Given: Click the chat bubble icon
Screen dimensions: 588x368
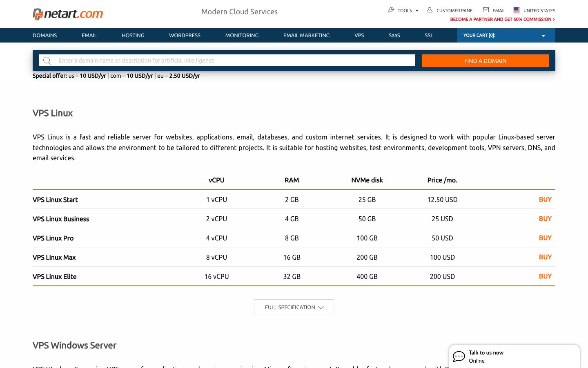Looking at the screenshot, I should 459,357.
